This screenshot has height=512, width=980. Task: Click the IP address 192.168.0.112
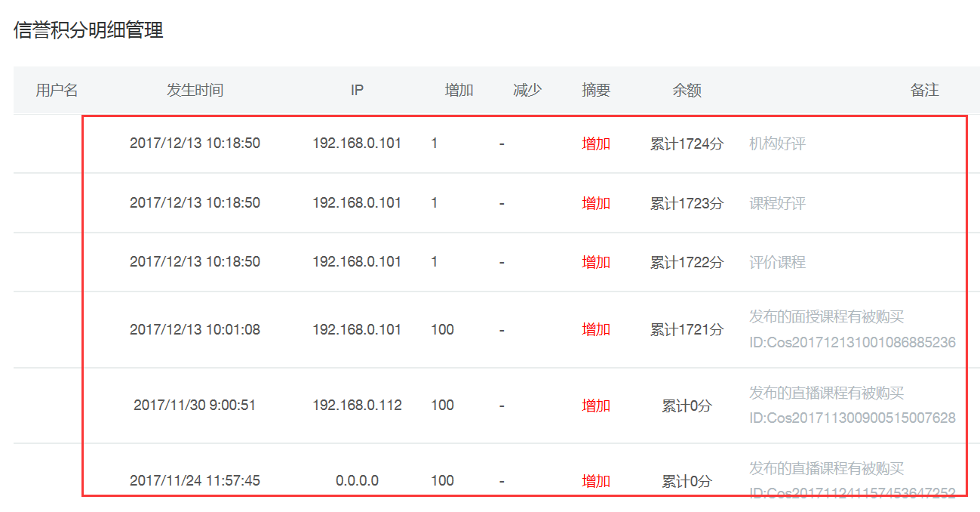pyautogui.click(x=357, y=406)
